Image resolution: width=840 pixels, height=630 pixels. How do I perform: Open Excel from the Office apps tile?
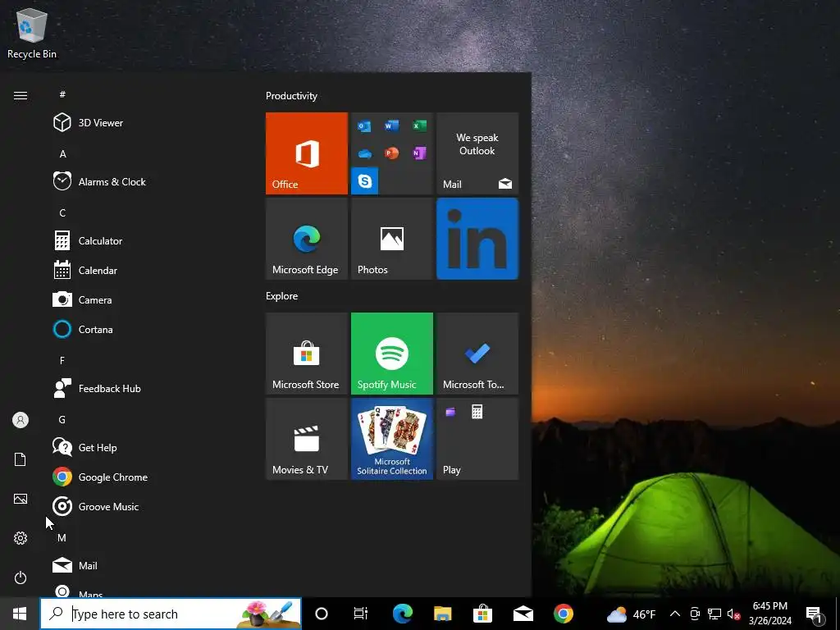click(419, 126)
